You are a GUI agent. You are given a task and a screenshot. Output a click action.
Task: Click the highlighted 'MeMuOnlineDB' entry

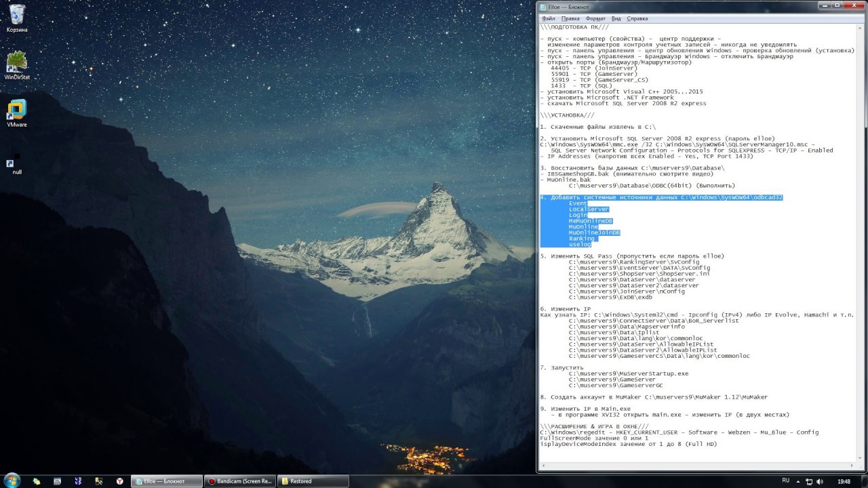pyautogui.click(x=591, y=221)
